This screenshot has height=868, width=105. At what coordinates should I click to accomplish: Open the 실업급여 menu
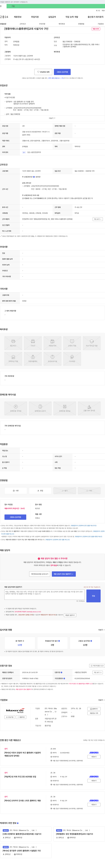(52, 17)
